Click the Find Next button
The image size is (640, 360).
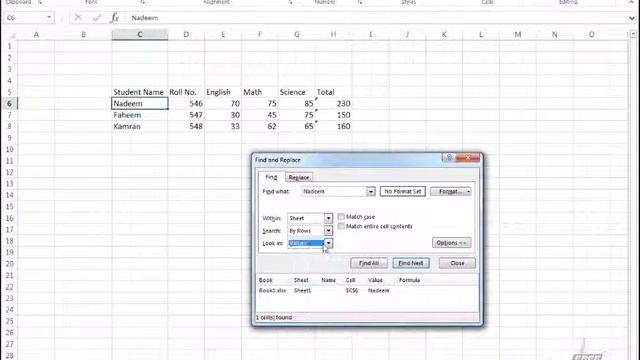pyautogui.click(x=411, y=263)
